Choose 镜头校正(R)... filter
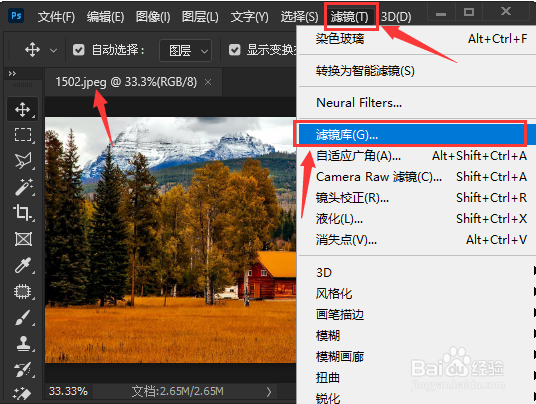Viewport: 536px width, 404px height. click(x=417, y=198)
